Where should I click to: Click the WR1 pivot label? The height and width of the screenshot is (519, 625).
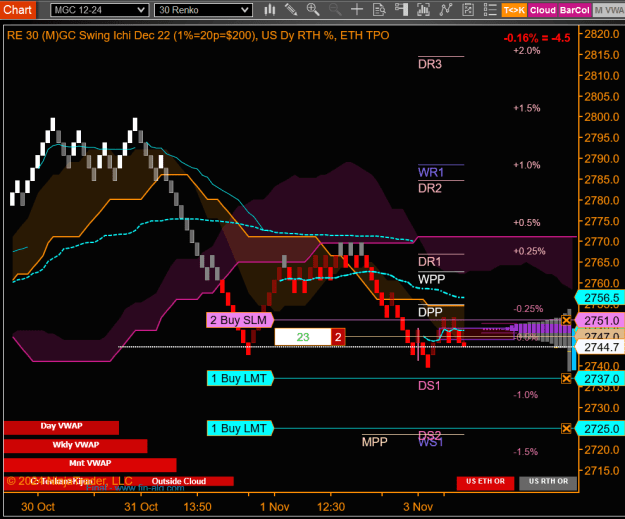coord(431,173)
